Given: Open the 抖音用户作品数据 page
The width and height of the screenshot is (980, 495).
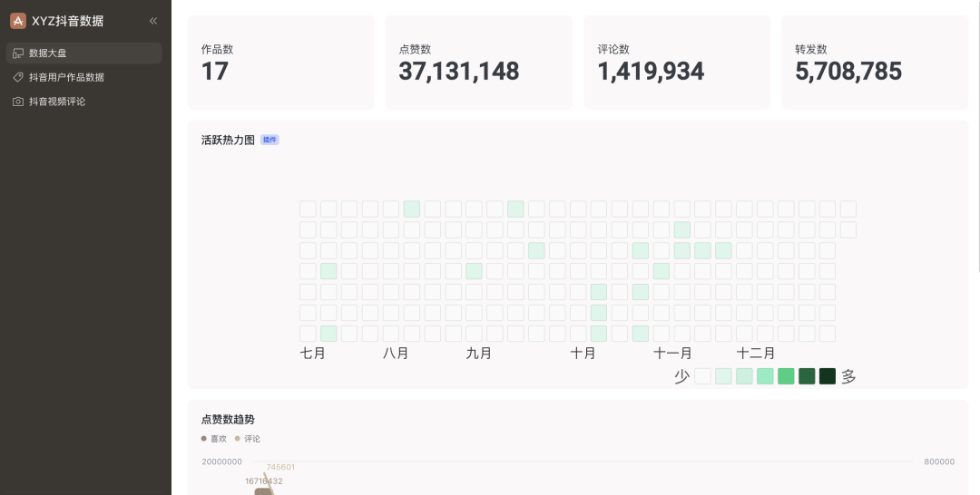Looking at the screenshot, I should coord(66,78).
